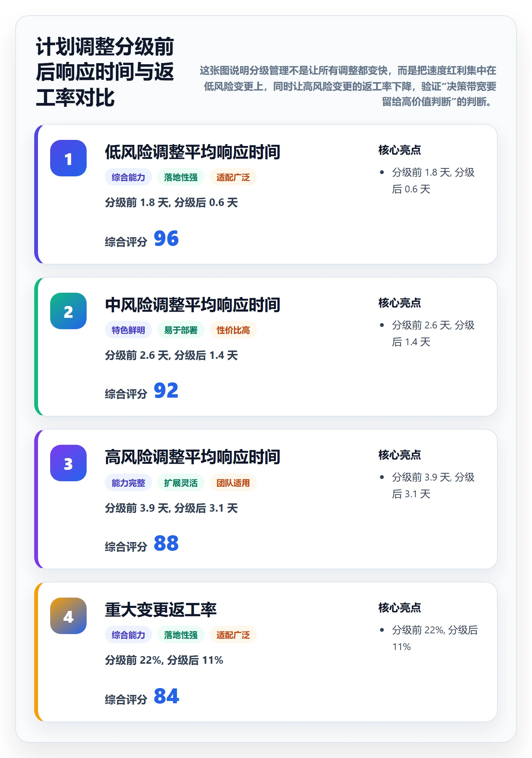Select the 适配广泛 tag in card four
This screenshot has height=758, width=532.
click(x=233, y=635)
